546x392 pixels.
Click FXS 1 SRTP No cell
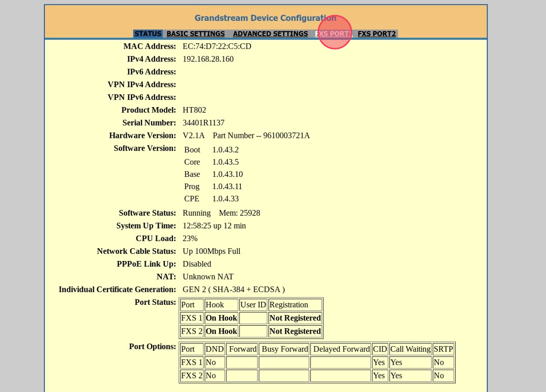[x=443, y=362]
